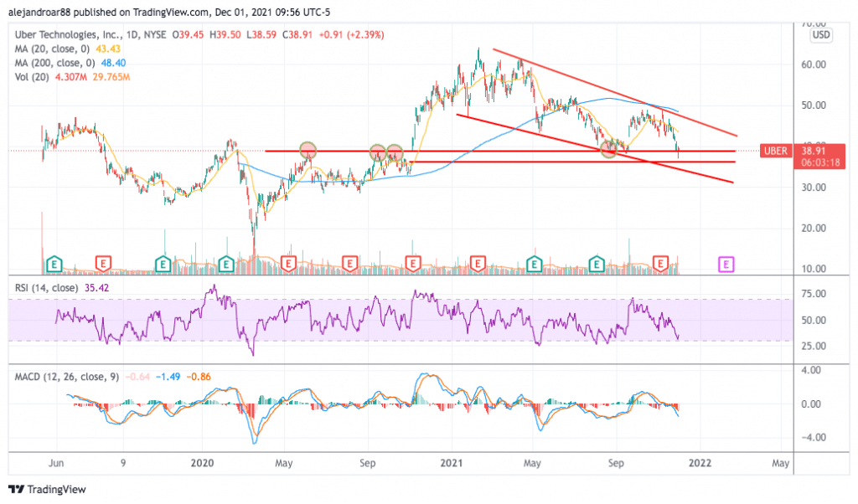Click the change value +0.91 (+2.39%)
The image size is (858, 504).
[351, 34]
